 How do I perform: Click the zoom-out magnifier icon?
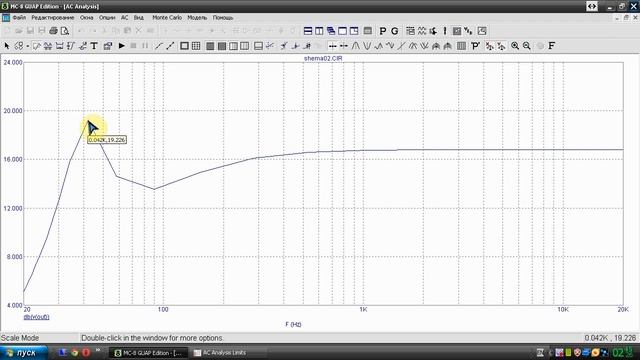(527, 46)
